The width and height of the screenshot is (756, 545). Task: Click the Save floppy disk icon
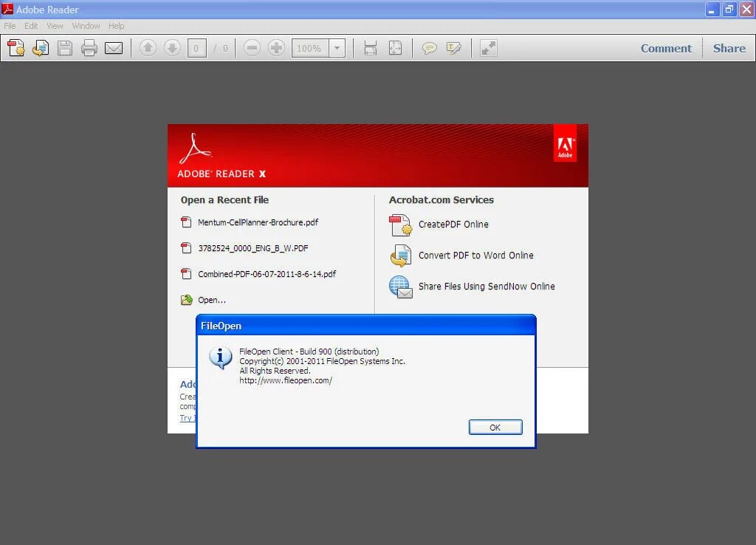(x=65, y=48)
